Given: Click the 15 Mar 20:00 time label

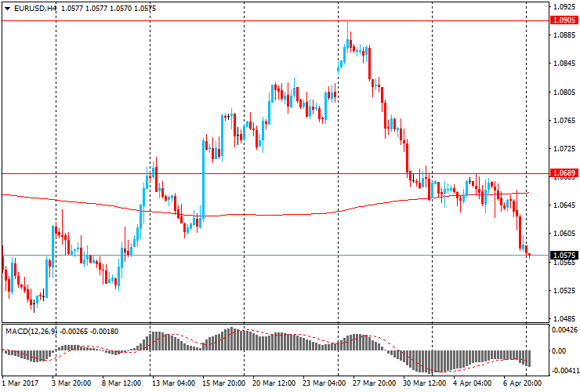Looking at the screenshot, I should 223,383.
